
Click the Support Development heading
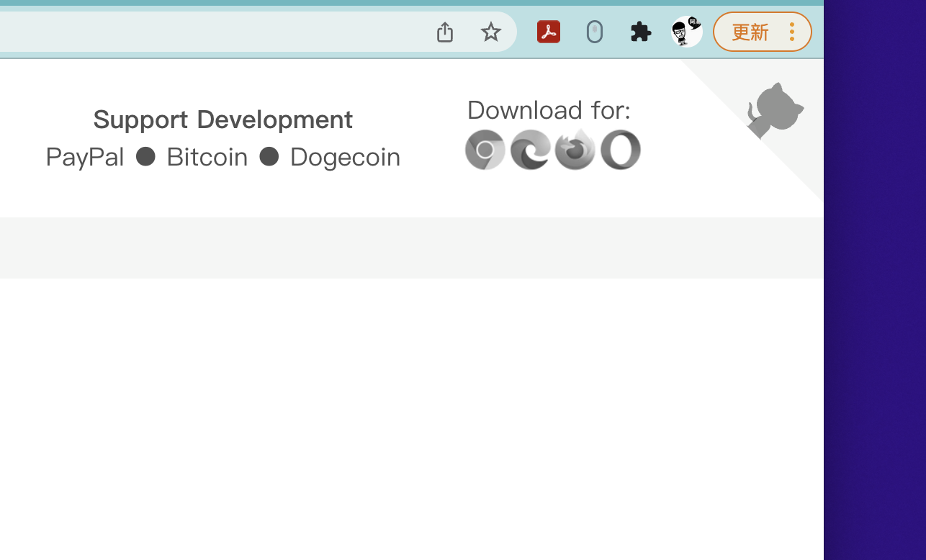tap(223, 119)
